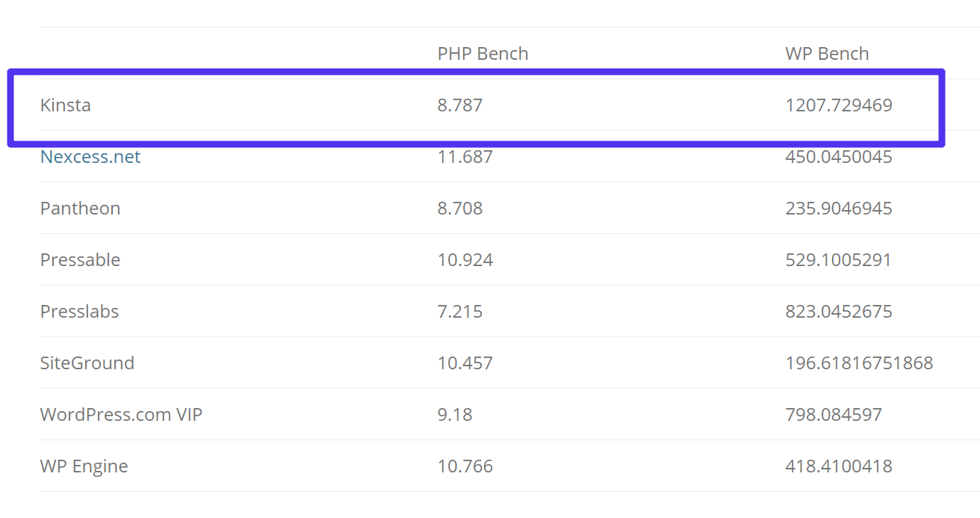Click the WP Bench column header
The image size is (980, 518).
(x=827, y=54)
